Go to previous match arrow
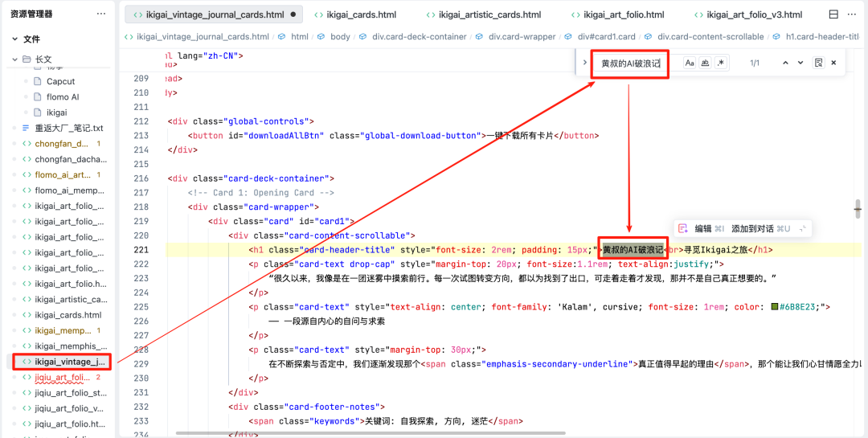The width and height of the screenshot is (868, 438). pyautogui.click(x=785, y=63)
